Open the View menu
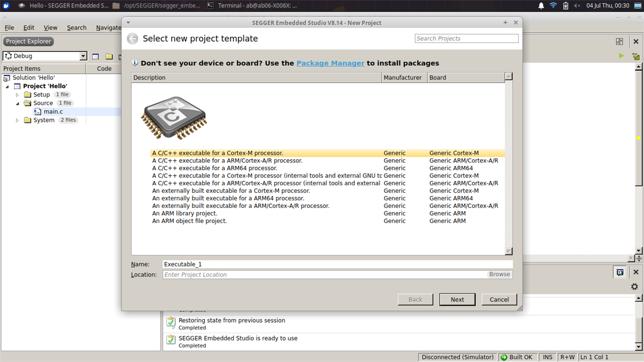 coord(50,28)
